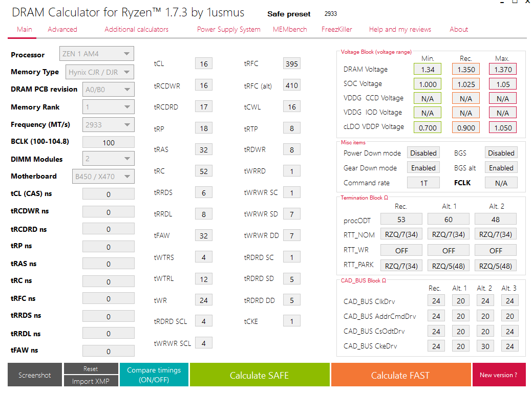Click the Gear Down mode Enabled field
Viewport: 532px width, 393px height.
423,168
